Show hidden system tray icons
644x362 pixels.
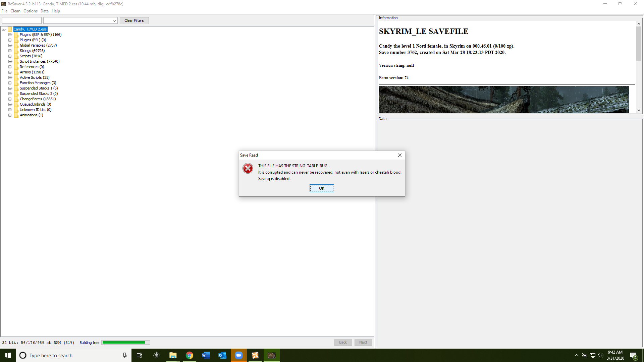point(576,355)
